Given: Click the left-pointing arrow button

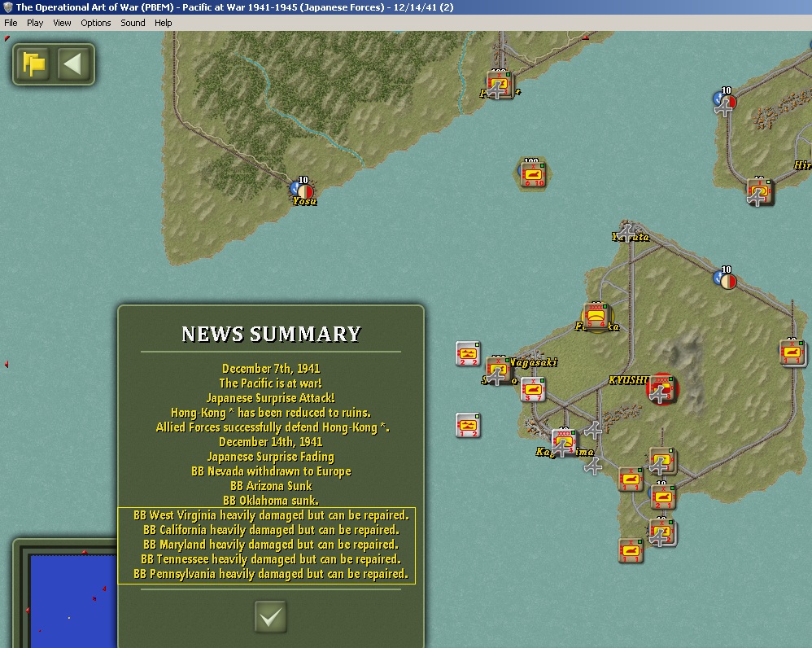Looking at the screenshot, I should click(x=72, y=64).
